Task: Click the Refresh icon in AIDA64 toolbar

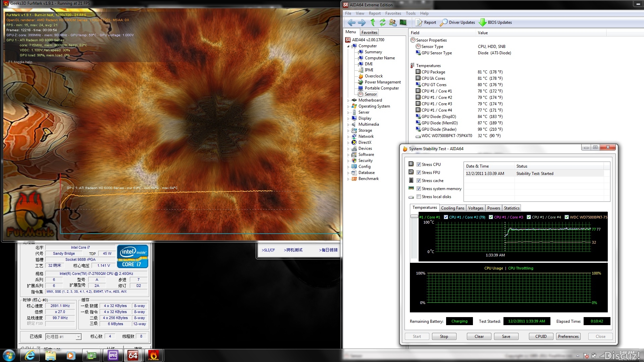Action: pos(382,22)
